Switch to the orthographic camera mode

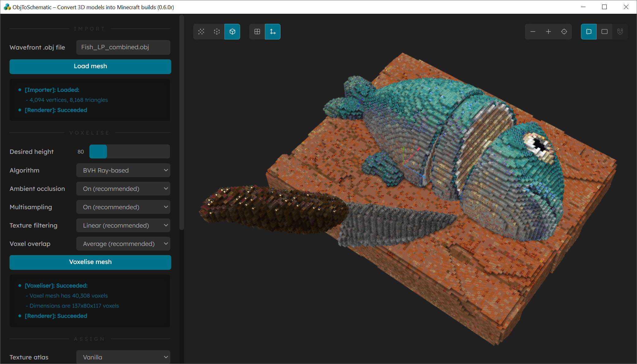605,32
